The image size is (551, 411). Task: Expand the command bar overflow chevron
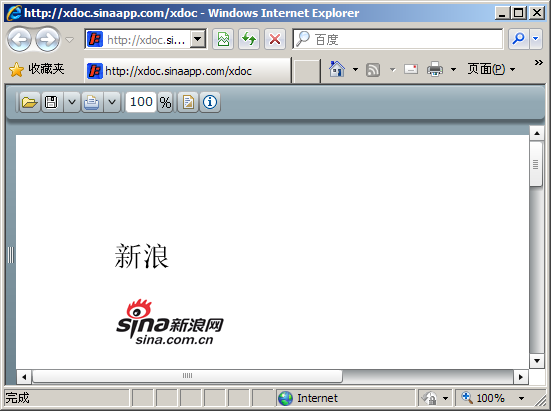(539, 63)
